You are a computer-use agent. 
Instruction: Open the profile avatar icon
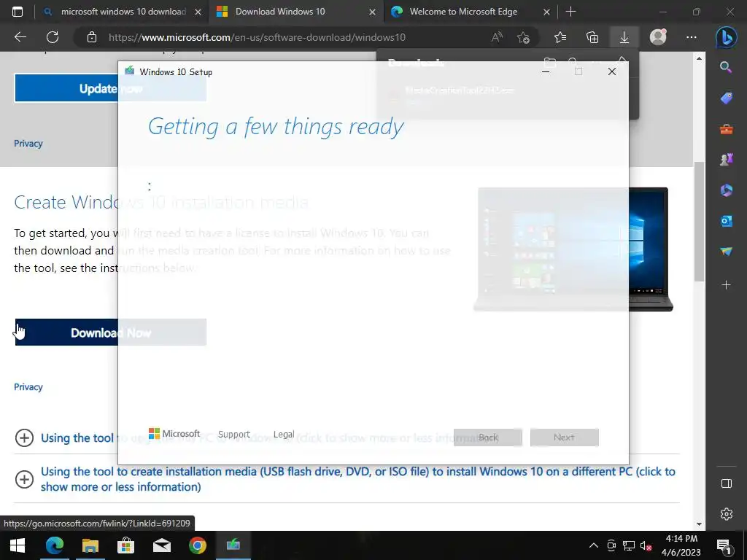click(658, 37)
